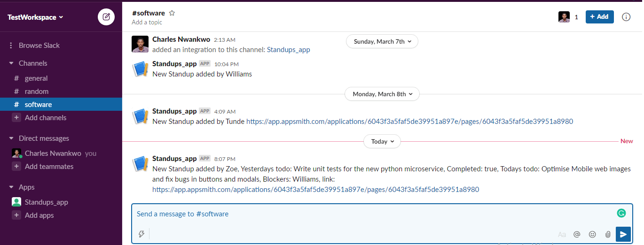Click the Grammarly icon in message box
The width and height of the screenshot is (644, 245).
pyautogui.click(x=621, y=213)
